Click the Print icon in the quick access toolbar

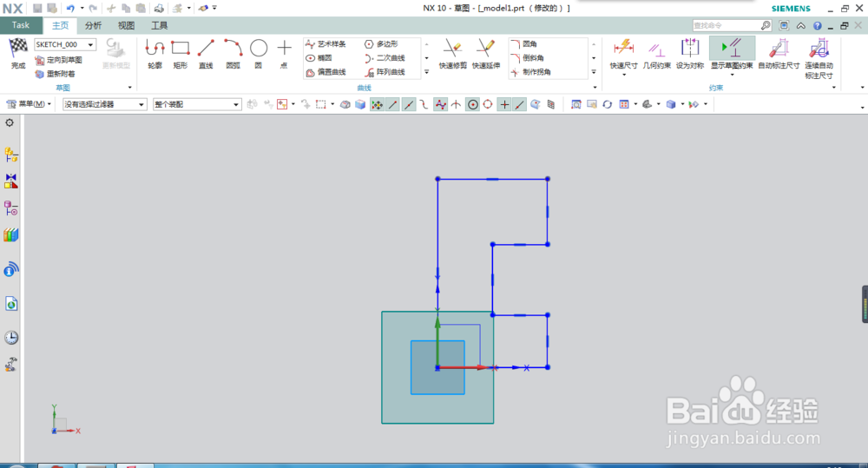[x=159, y=9]
